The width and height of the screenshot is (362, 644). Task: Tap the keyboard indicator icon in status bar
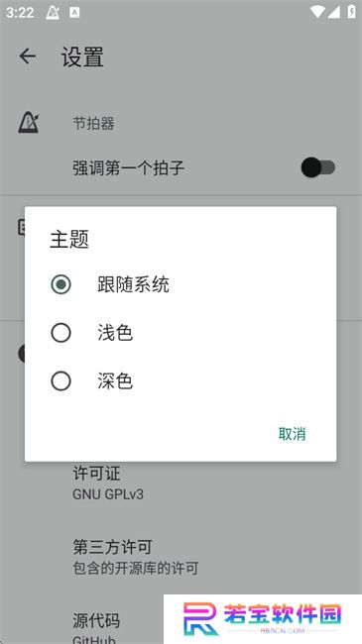[x=74, y=13]
